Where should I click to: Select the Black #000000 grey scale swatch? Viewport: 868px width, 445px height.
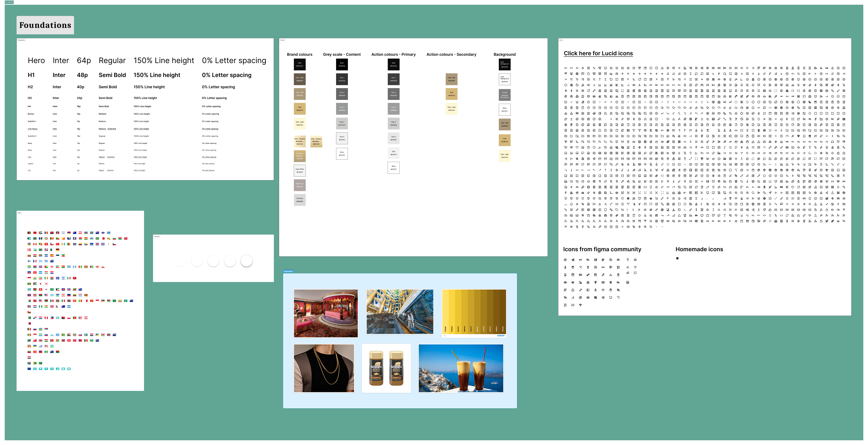[x=342, y=64]
